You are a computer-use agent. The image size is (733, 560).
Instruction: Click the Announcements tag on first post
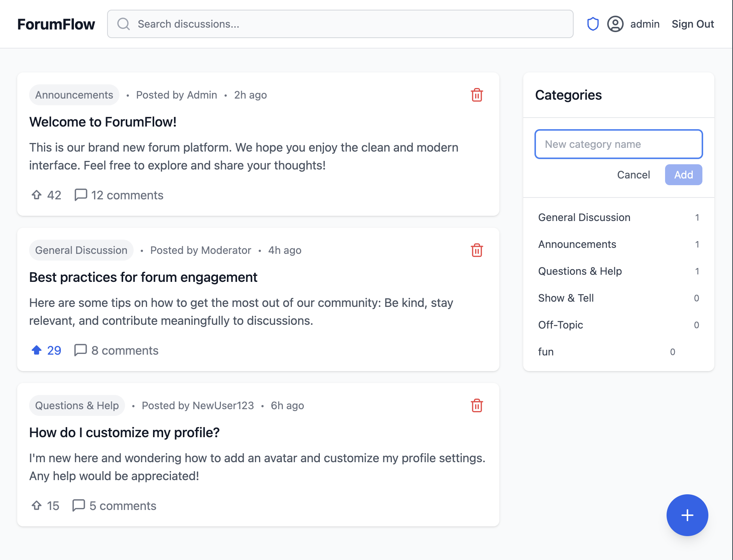coord(74,95)
